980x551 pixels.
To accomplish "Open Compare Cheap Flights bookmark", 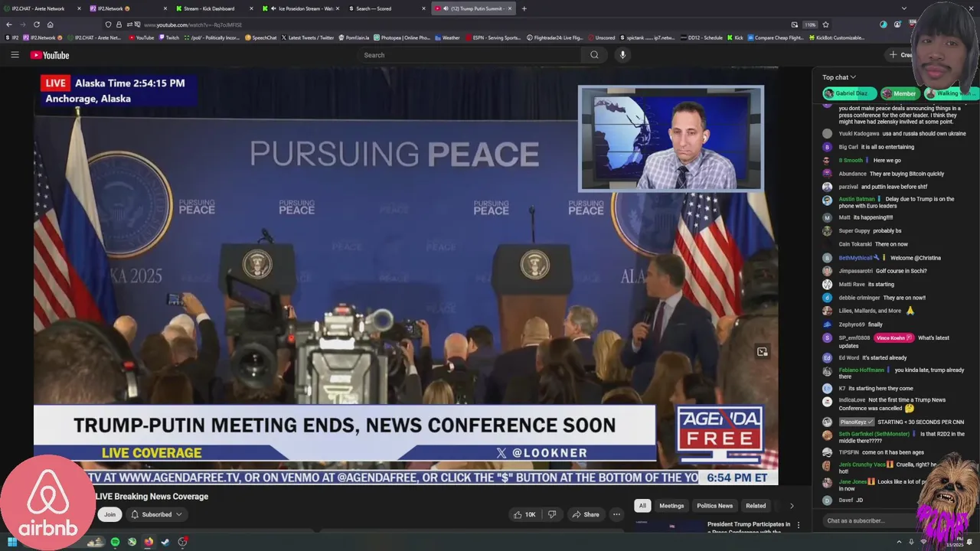I will click(x=776, y=37).
